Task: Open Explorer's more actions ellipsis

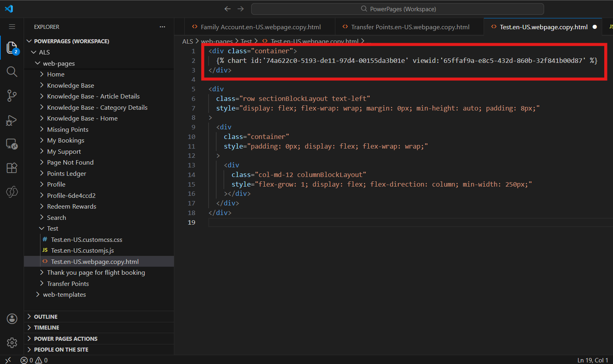Action: coord(162,27)
